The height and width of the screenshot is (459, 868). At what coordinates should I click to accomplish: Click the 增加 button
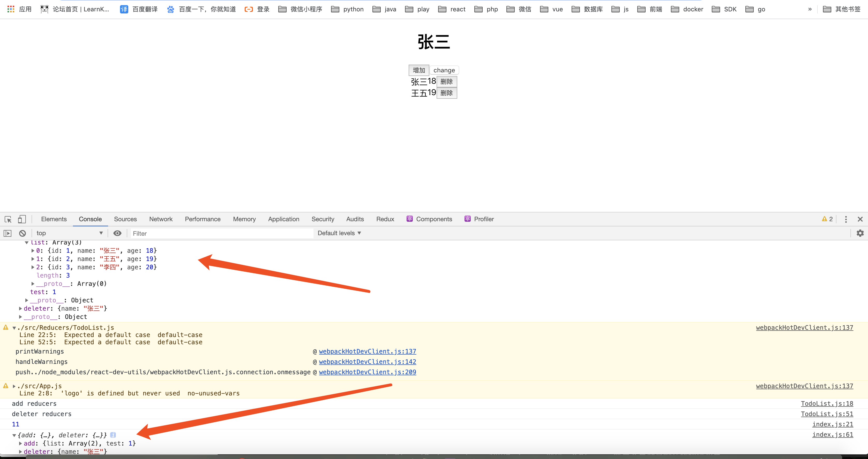418,70
